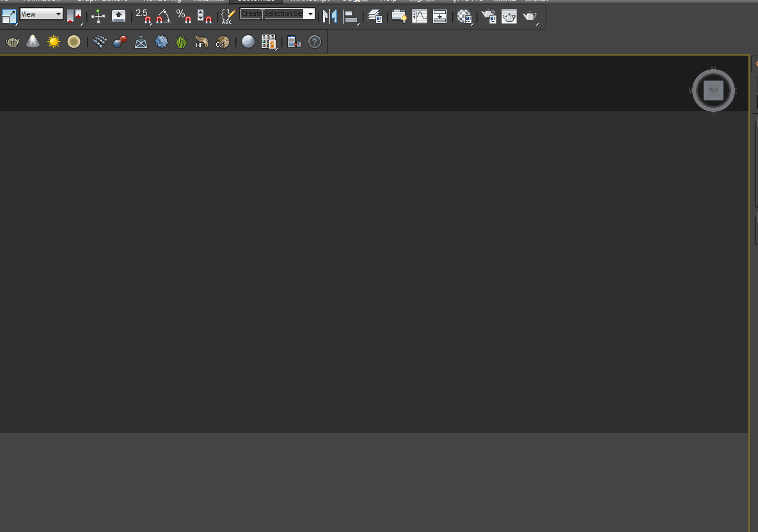Click the blue grid proxy icon
The image size is (758, 532).
100,42
